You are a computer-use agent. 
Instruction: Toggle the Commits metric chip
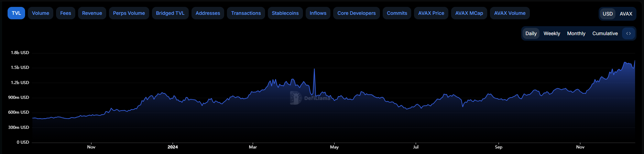397,13
